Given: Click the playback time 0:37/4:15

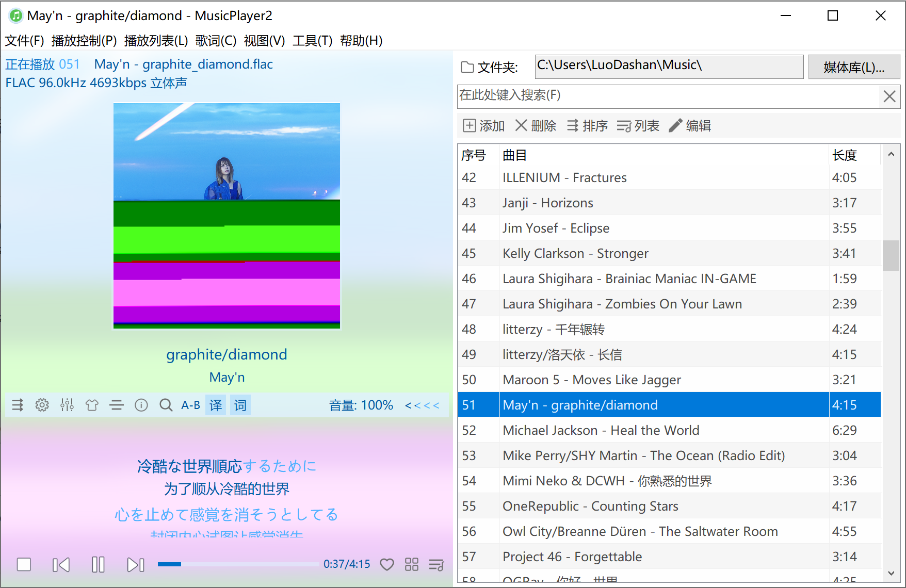Looking at the screenshot, I should 347,564.
